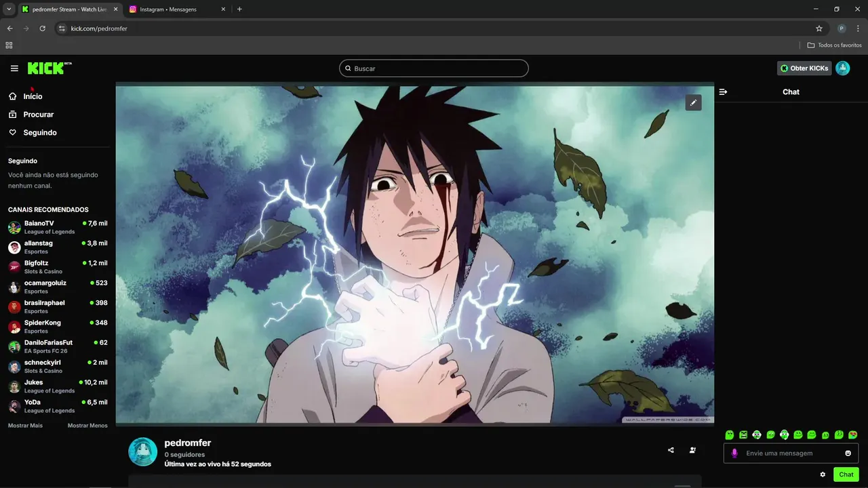
Task: Open the apps grid in bookmarks bar
Action: [9, 45]
